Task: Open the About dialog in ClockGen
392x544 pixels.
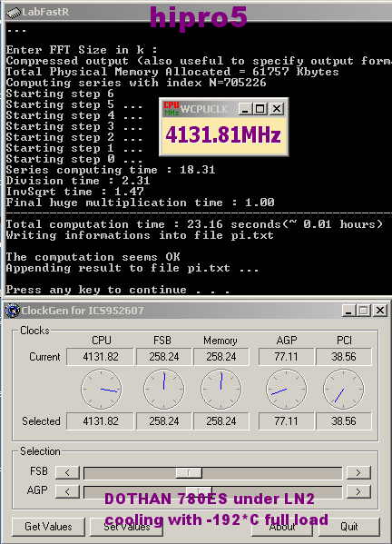Action: 282,527
